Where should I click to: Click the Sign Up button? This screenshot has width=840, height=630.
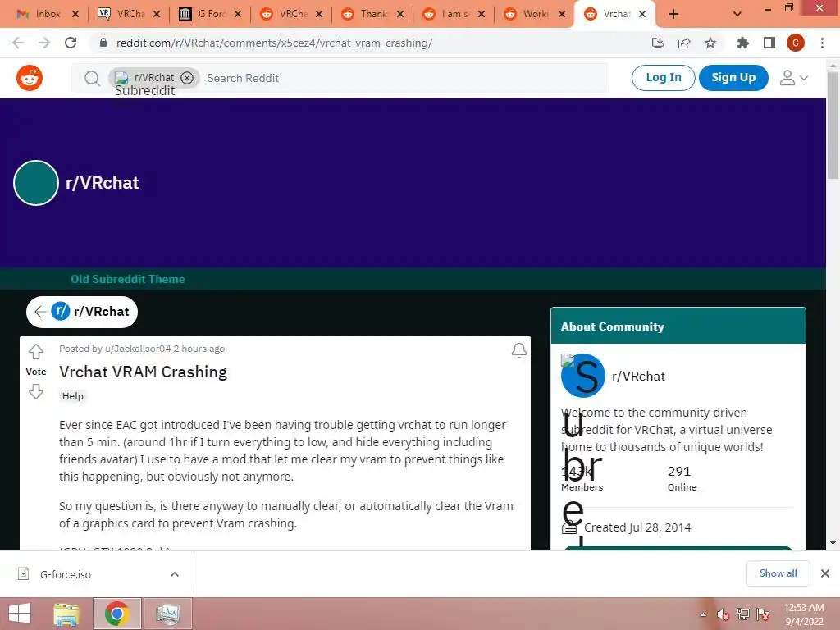[733, 78]
